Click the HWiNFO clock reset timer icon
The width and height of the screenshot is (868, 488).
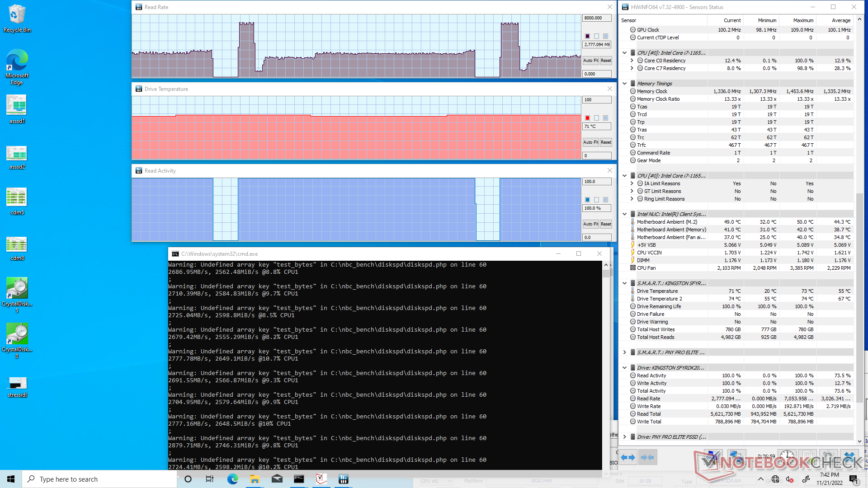point(787,457)
